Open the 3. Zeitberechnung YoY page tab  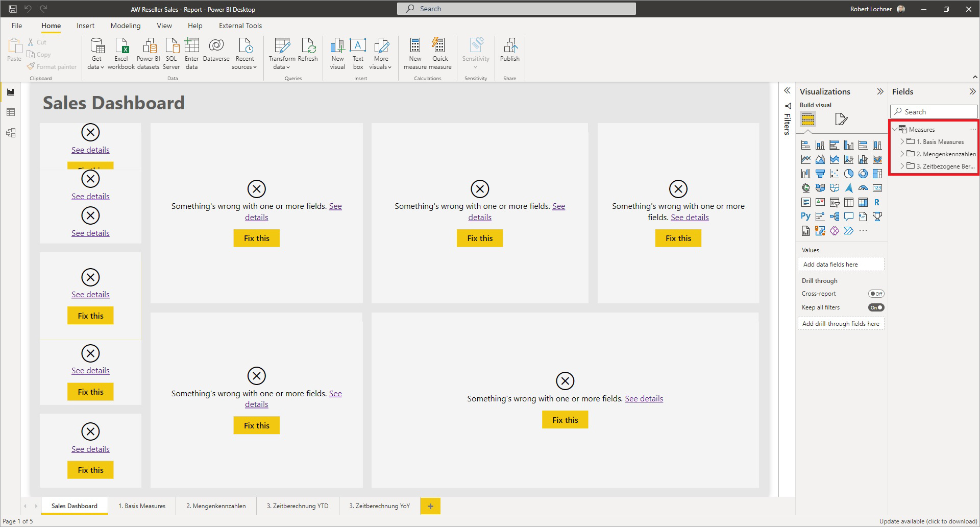(x=379, y=506)
